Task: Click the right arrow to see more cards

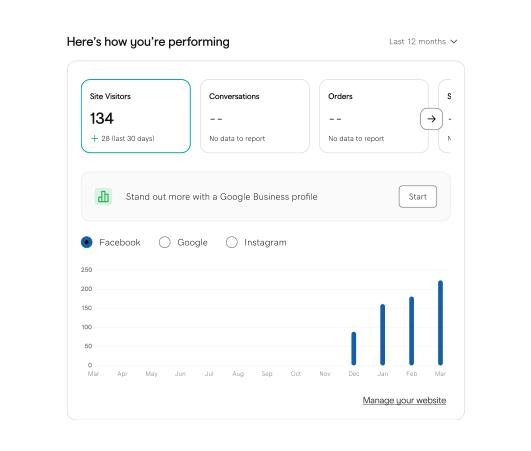Action: [431, 119]
